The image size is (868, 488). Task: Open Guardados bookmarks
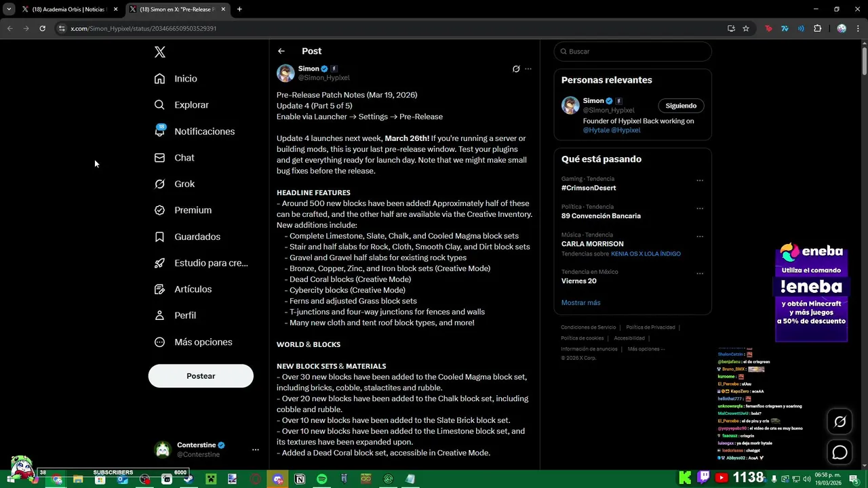[x=187, y=237]
